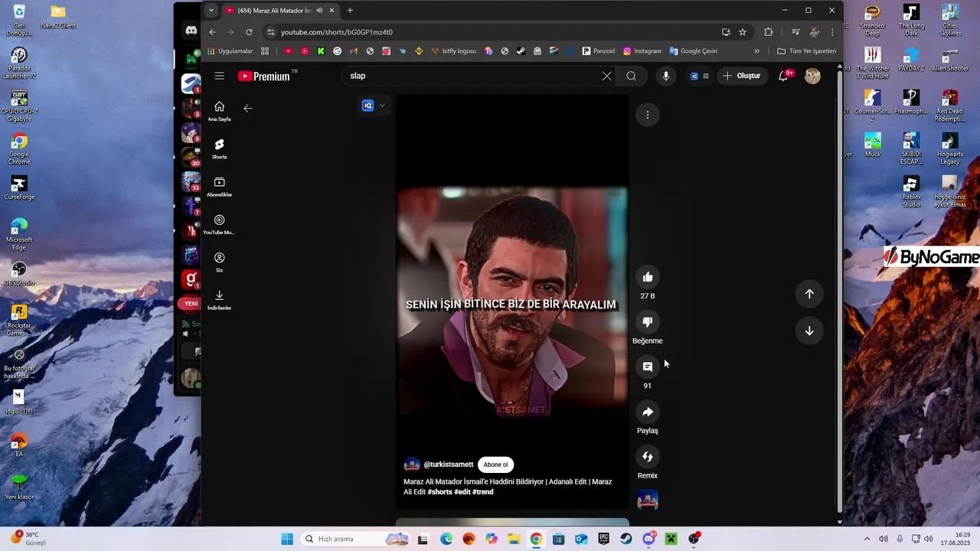
Task: Expand the IQ extension dropdown above video
Action: coord(381,106)
